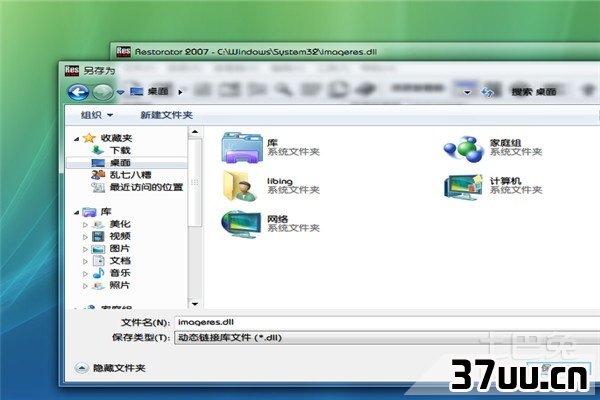Expand the 音乐 library
The image size is (600, 400).
click(85, 274)
